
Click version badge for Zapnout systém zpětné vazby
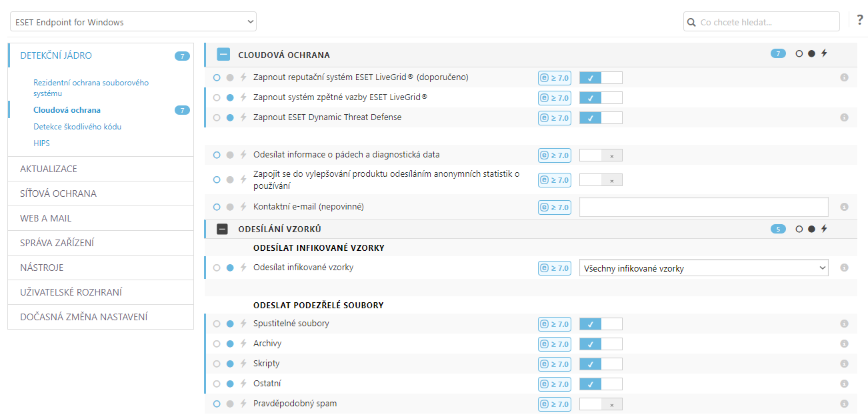pyautogui.click(x=555, y=98)
